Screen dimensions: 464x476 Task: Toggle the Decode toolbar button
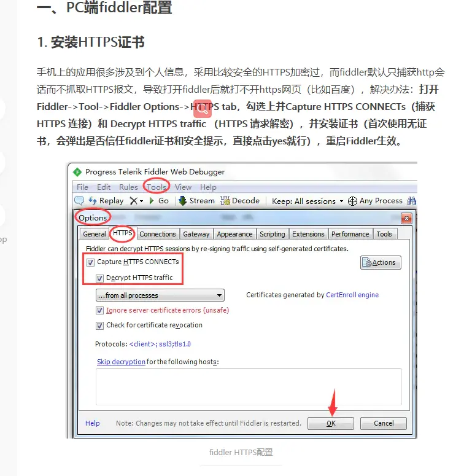240,201
